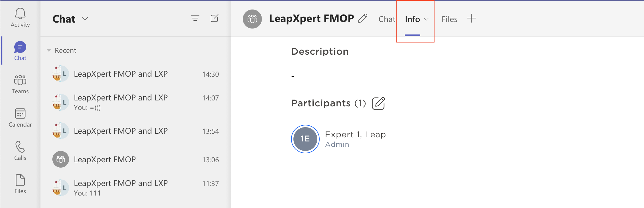Edit the participants list

378,103
